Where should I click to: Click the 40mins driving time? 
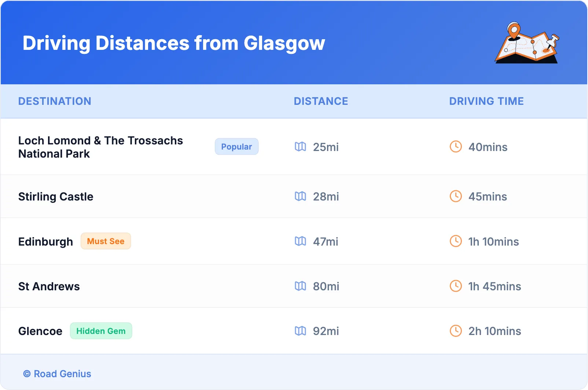point(488,147)
